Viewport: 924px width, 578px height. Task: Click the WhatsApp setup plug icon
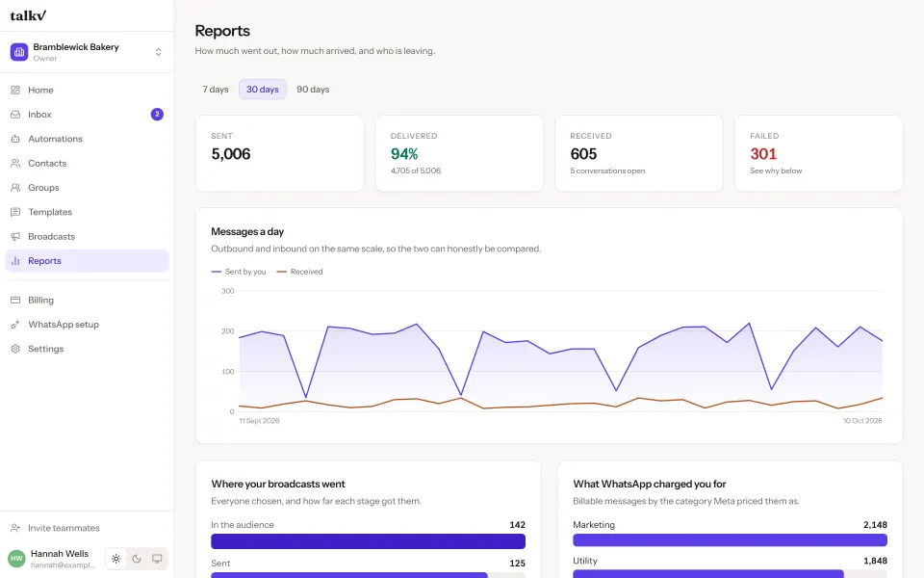(15, 325)
